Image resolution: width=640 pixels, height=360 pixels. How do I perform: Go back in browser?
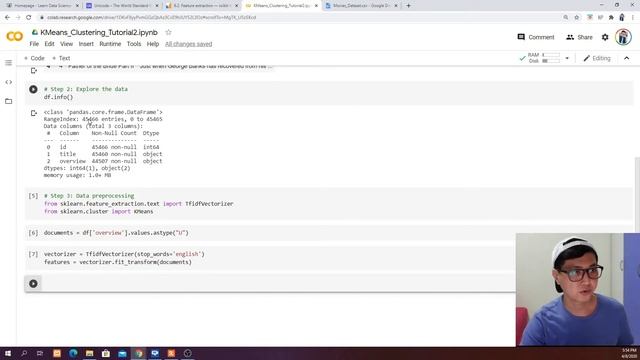click(7, 18)
